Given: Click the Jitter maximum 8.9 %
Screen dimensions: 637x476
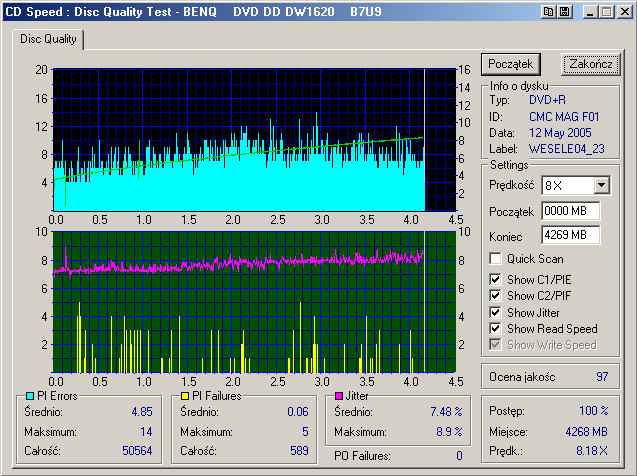Looking at the screenshot, I should (x=449, y=432).
